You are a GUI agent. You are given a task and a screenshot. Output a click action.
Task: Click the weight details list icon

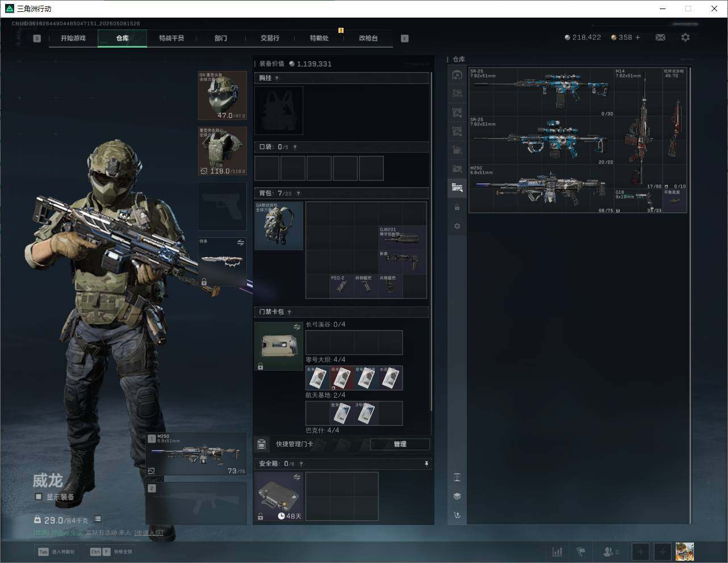click(98, 519)
